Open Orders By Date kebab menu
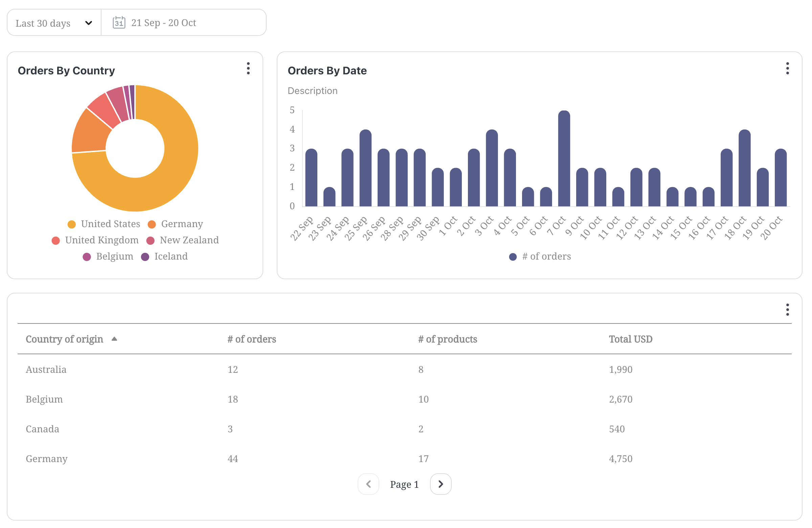 click(787, 69)
